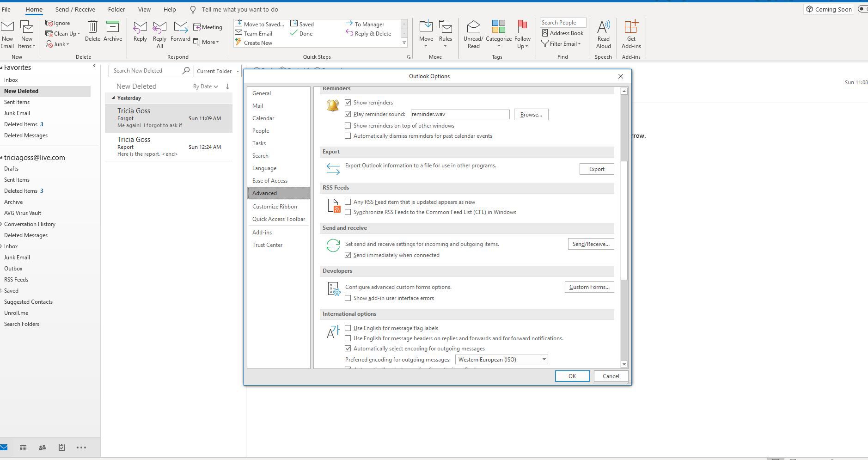Click the Follow Up flag icon

(x=522, y=27)
